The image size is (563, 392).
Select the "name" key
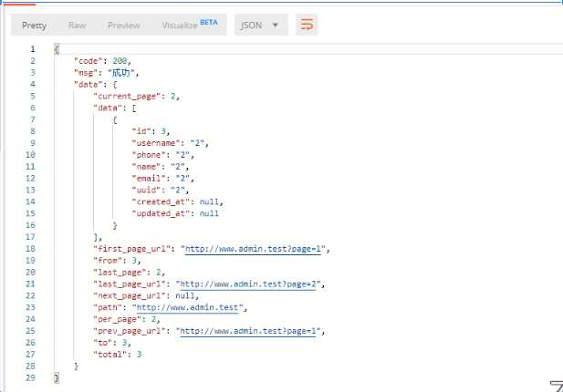click(x=146, y=167)
